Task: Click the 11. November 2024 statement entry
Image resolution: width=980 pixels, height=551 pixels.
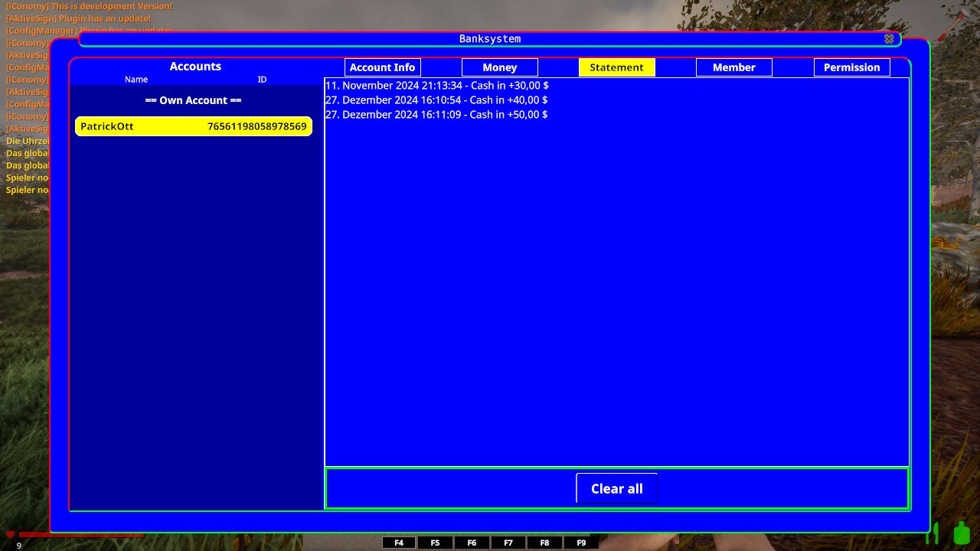Action: (436, 86)
